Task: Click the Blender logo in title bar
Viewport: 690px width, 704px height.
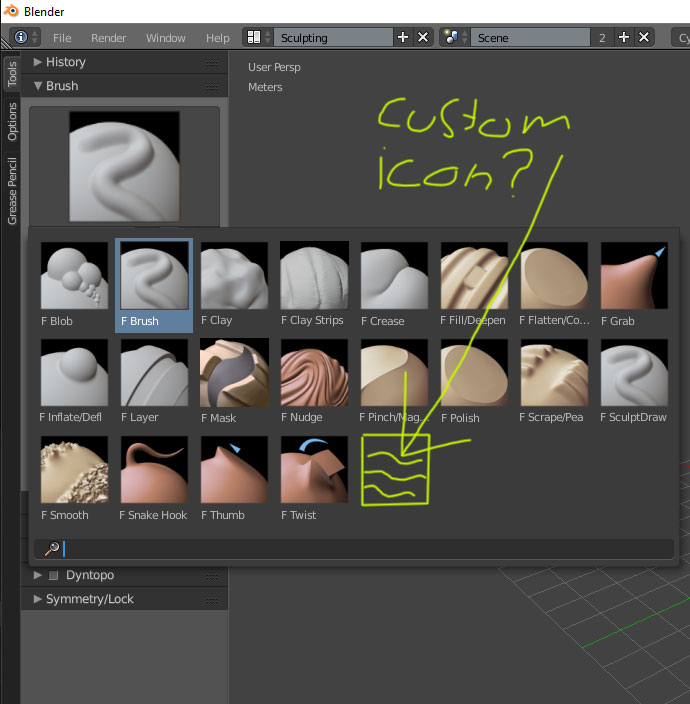Action: point(11,11)
